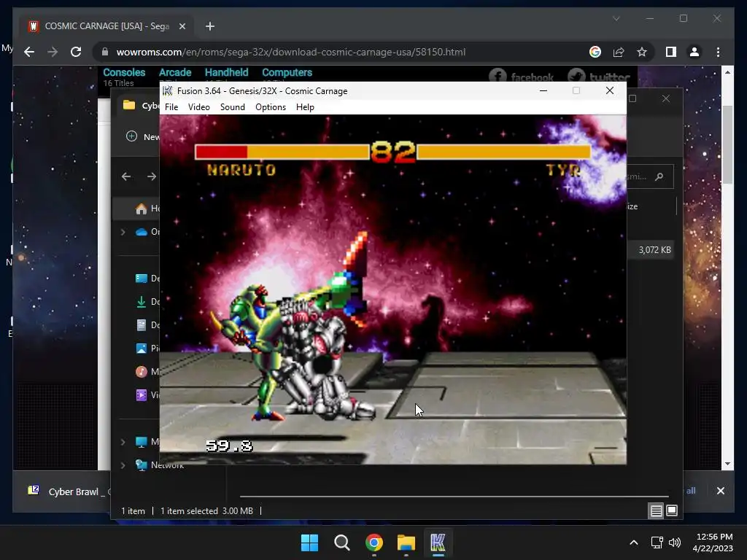
Task: Open Downloads folder in Explorer sidebar
Action: click(147, 302)
